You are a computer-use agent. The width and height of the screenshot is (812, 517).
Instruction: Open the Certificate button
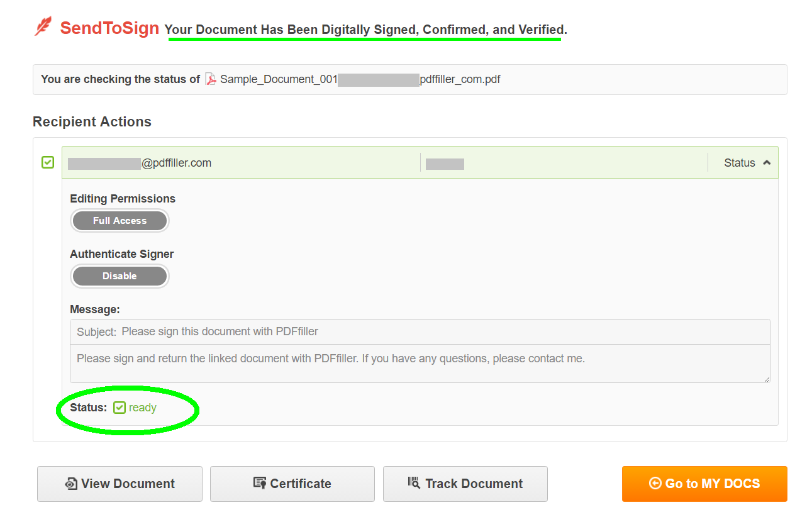pos(292,484)
